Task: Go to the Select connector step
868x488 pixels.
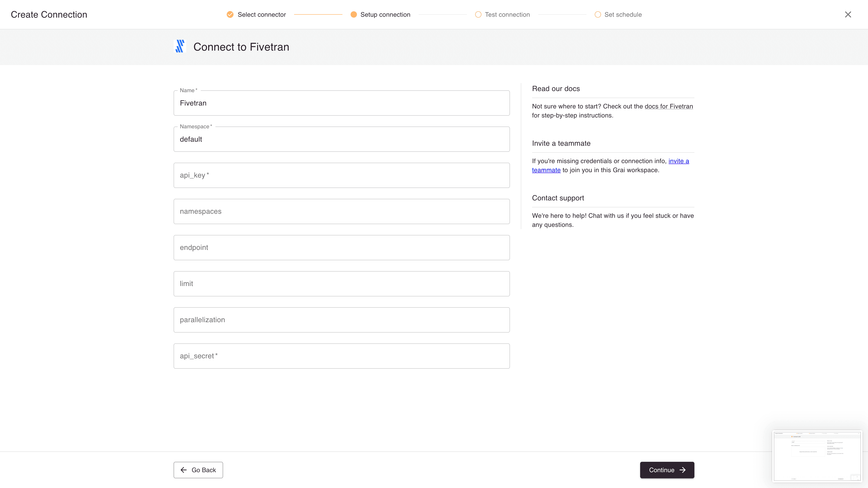Action: pos(262,14)
